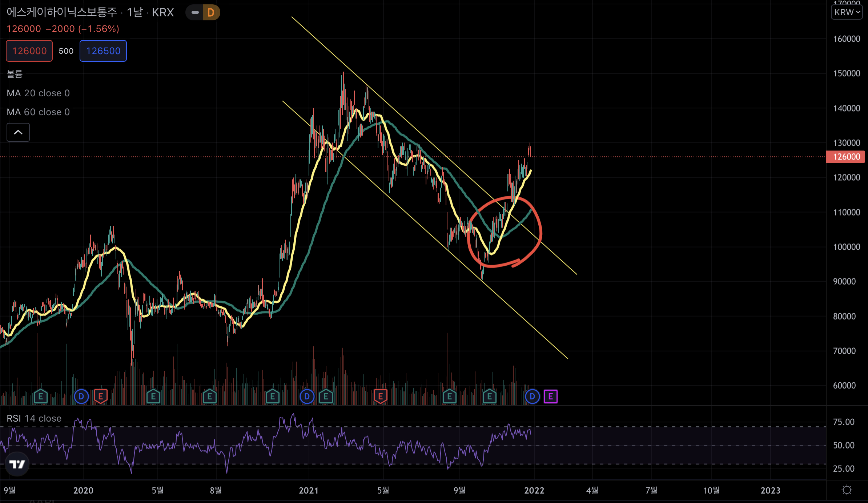Click the blue D dividend marker at 2021

tap(307, 397)
